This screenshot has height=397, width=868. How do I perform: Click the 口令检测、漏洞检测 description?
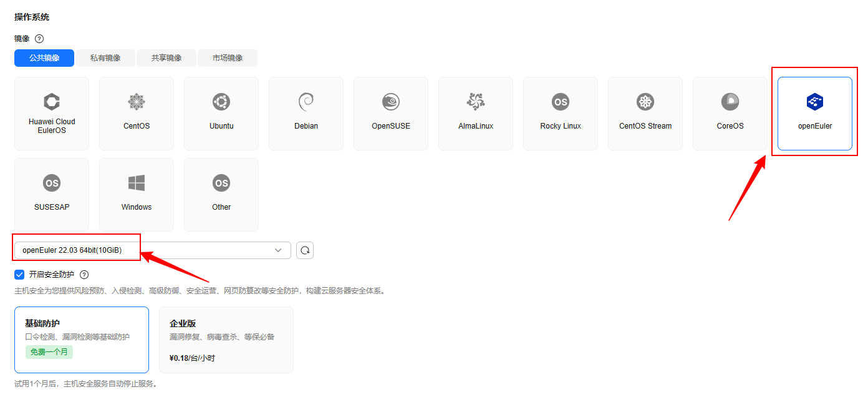tap(77, 337)
